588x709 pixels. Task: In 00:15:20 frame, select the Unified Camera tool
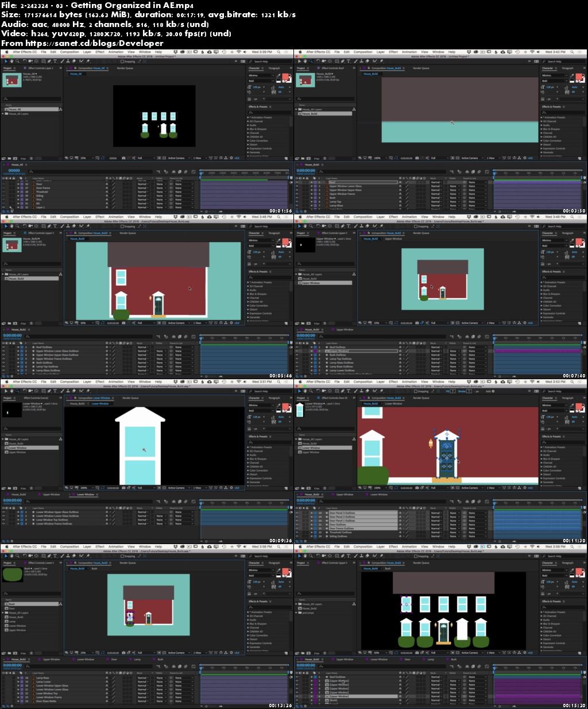(x=324, y=556)
